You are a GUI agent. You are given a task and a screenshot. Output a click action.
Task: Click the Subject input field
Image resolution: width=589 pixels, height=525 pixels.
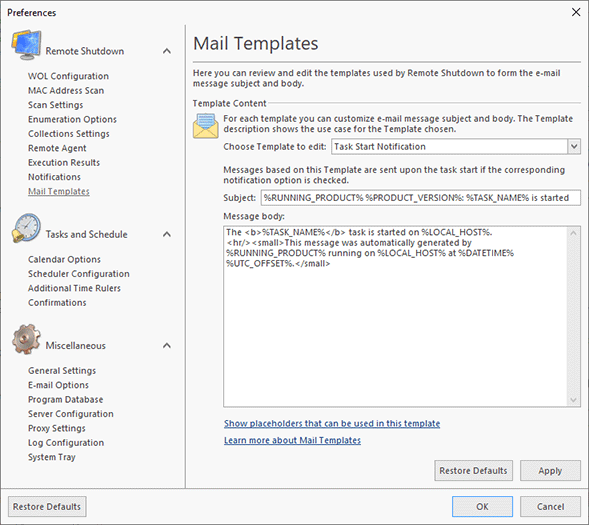pos(421,198)
